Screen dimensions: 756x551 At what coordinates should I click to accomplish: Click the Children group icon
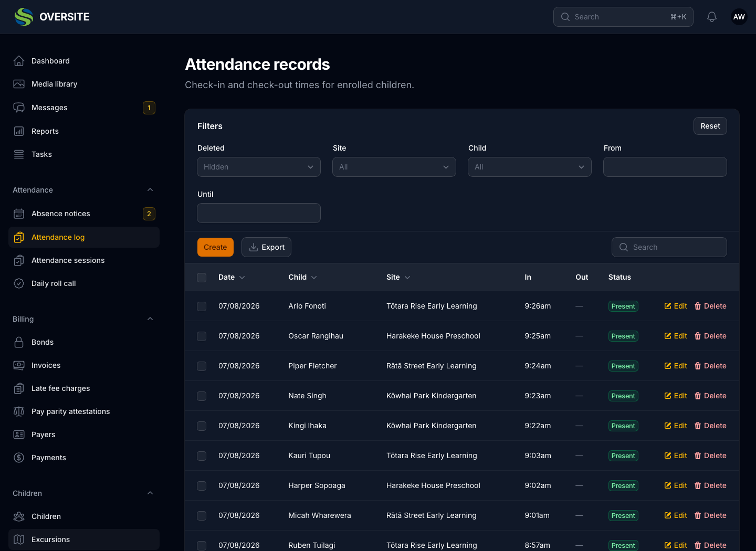[x=19, y=516]
